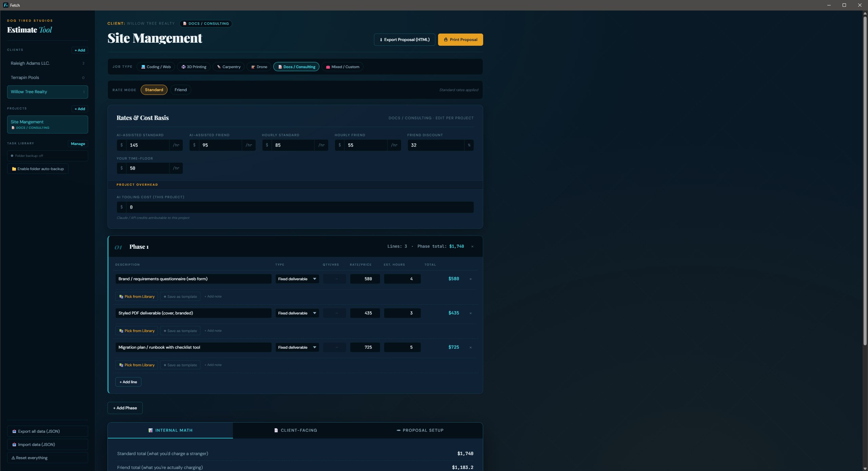Click Print Proposal button
Screen dimensions: 868x471
click(x=460, y=40)
